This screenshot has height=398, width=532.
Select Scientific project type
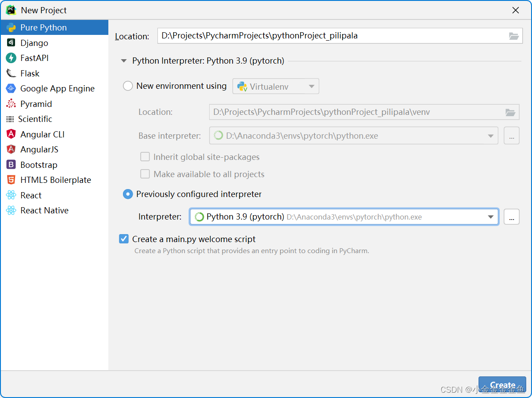click(x=54, y=119)
